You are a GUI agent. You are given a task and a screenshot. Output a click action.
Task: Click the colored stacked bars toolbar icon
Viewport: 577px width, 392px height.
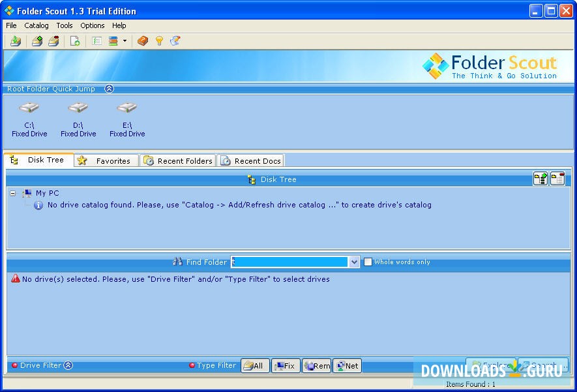113,41
